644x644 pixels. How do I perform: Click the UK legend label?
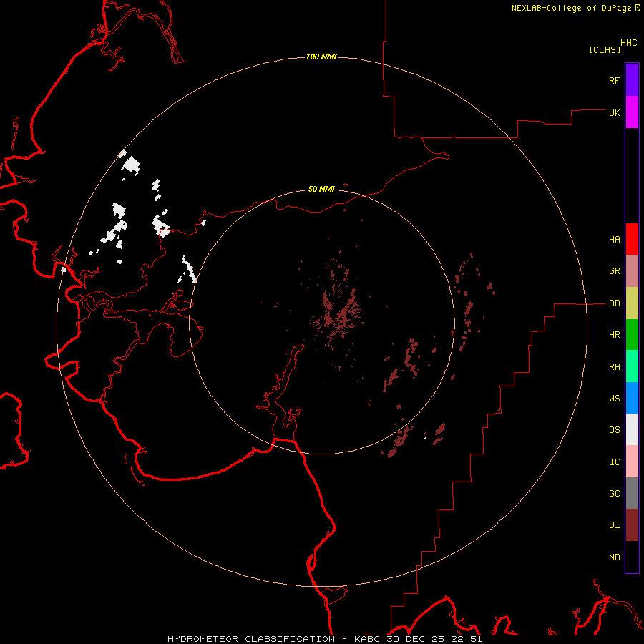614,112
